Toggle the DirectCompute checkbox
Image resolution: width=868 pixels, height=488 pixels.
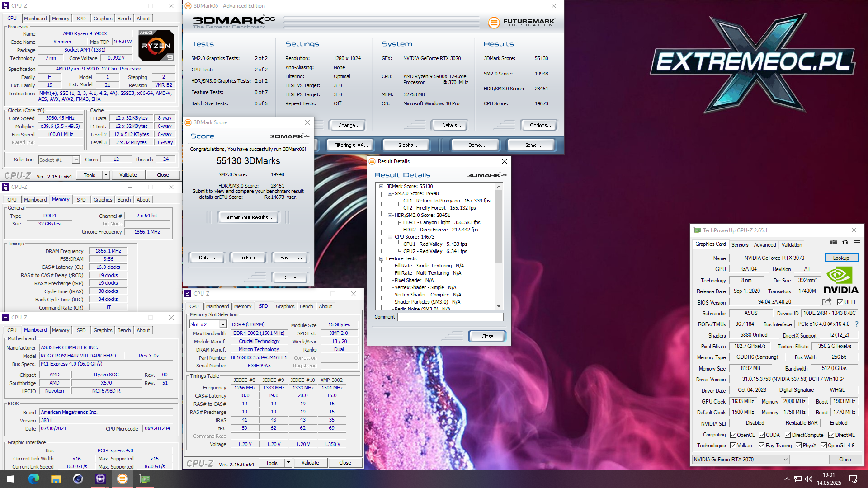point(788,435)
